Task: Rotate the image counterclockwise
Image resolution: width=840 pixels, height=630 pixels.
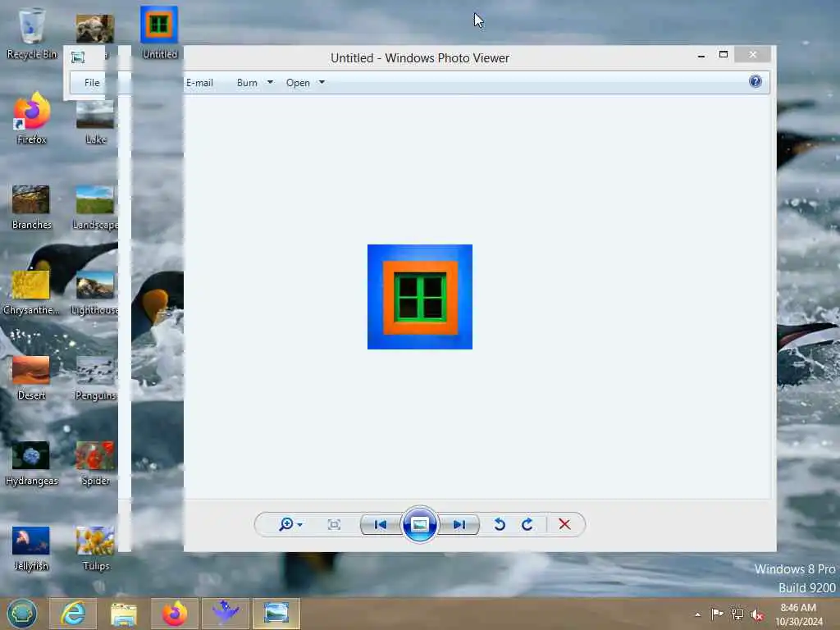Action: [500, 524]
